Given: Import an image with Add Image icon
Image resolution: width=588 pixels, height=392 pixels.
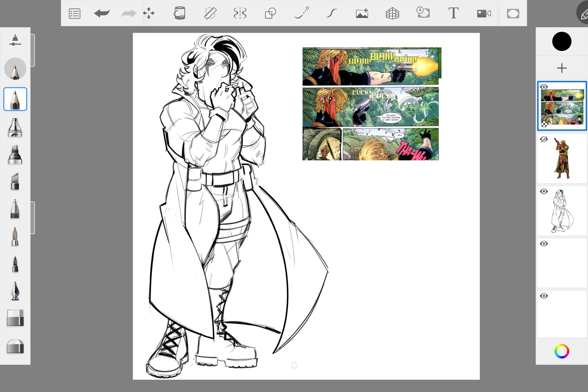Looking at the screenshot, I should (362, 13).
